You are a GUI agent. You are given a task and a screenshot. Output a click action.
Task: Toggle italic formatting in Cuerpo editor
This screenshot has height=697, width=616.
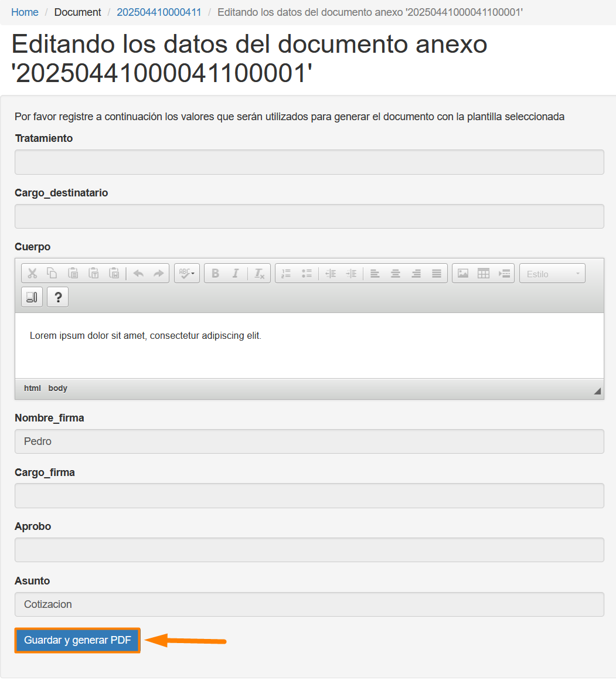(x=236, y=273)
